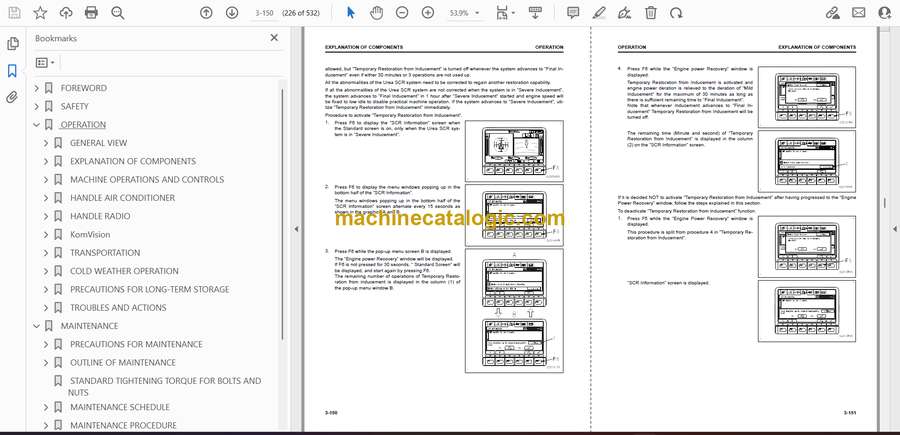This screenshot has width=900, height=435.
Task: Expand the right tools pane arrow
Action: coord(894,229)
